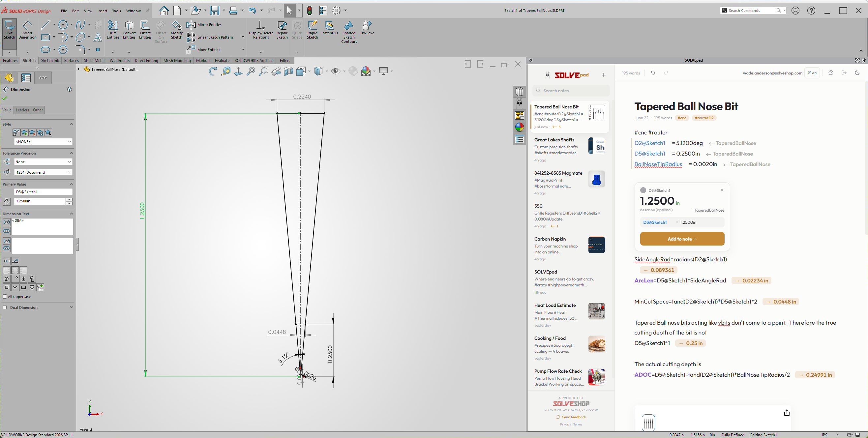Screen dimensions: 868x438
Task: Click Mirror Entities
Action: click(x=204, y=25)
